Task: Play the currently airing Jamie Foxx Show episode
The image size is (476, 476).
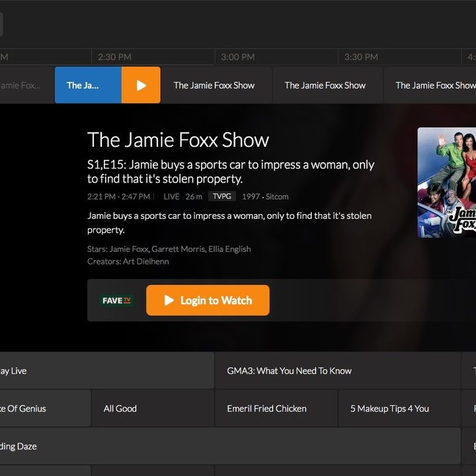Action: click(141, 85)
